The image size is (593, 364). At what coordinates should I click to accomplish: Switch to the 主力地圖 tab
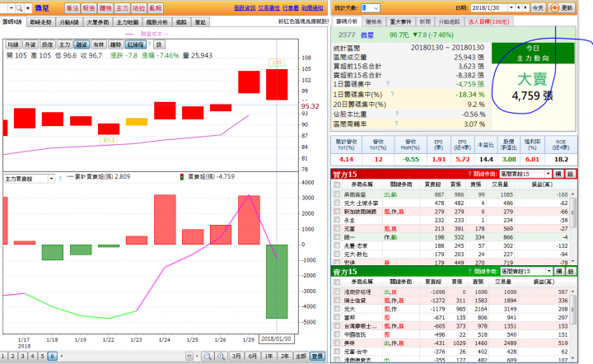tap(128, 22)
